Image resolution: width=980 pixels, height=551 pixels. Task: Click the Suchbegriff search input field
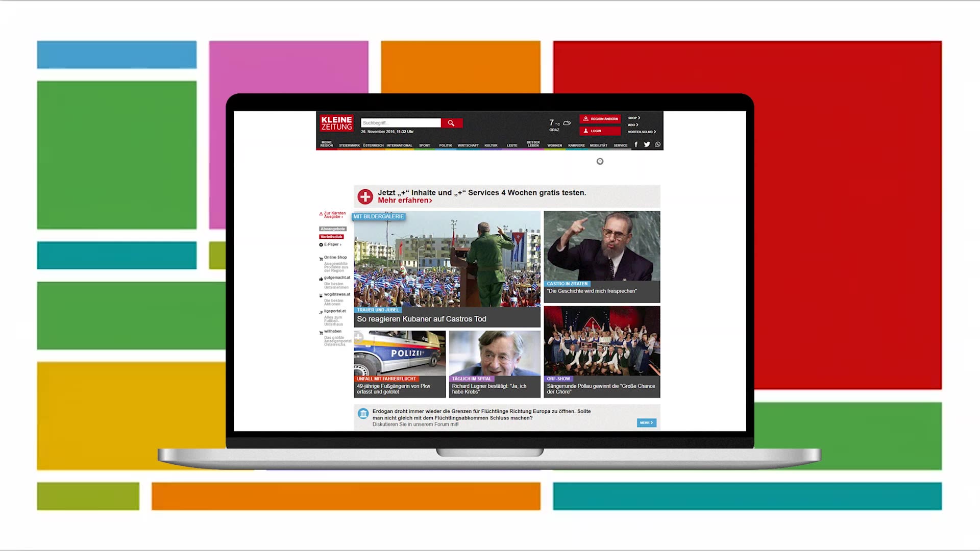400,123
